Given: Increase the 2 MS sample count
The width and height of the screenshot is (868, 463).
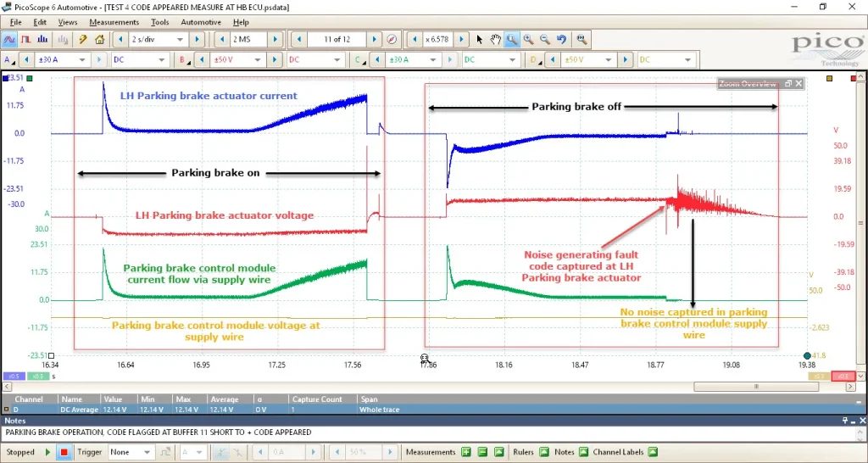Looking at the screenshot, I should 275,39.
